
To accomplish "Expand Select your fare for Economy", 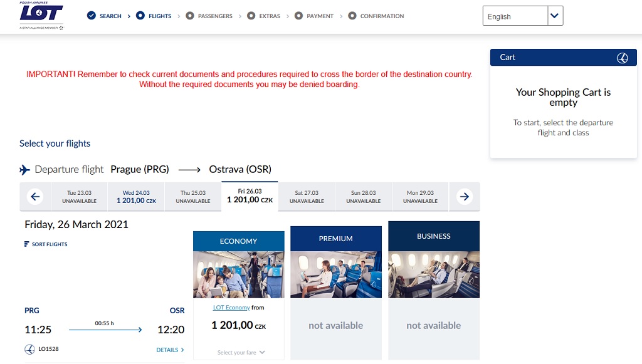I will point(241,353).
